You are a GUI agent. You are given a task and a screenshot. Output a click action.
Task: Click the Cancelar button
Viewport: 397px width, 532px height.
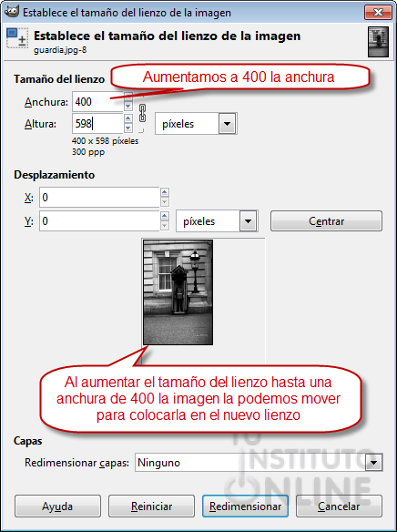(x=339, y=506)
